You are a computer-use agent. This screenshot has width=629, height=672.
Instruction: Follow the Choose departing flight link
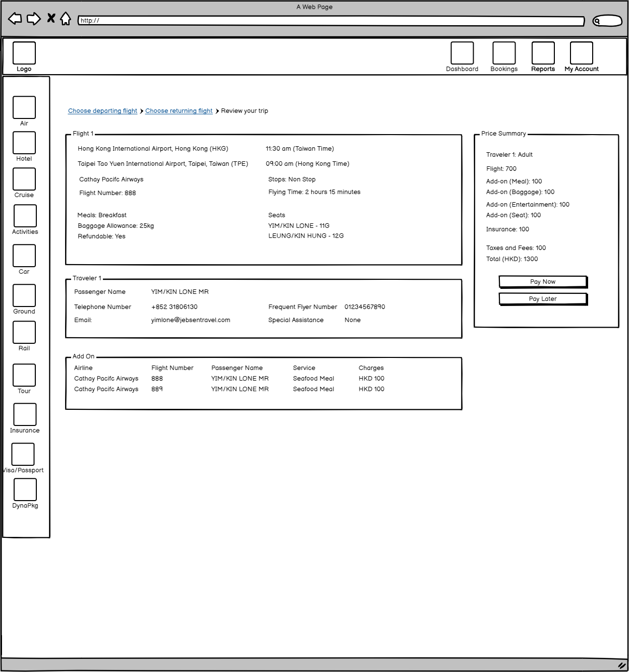tap(102, 111)
